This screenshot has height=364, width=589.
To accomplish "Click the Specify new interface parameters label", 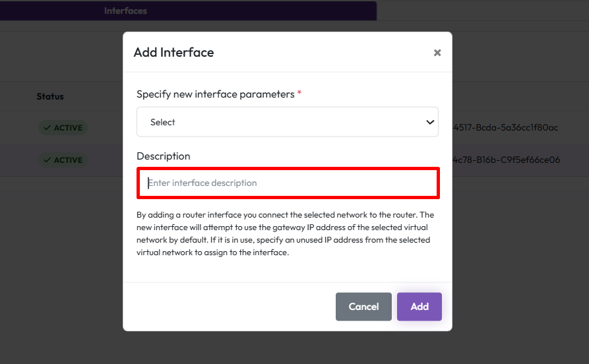I will [215, 94].
